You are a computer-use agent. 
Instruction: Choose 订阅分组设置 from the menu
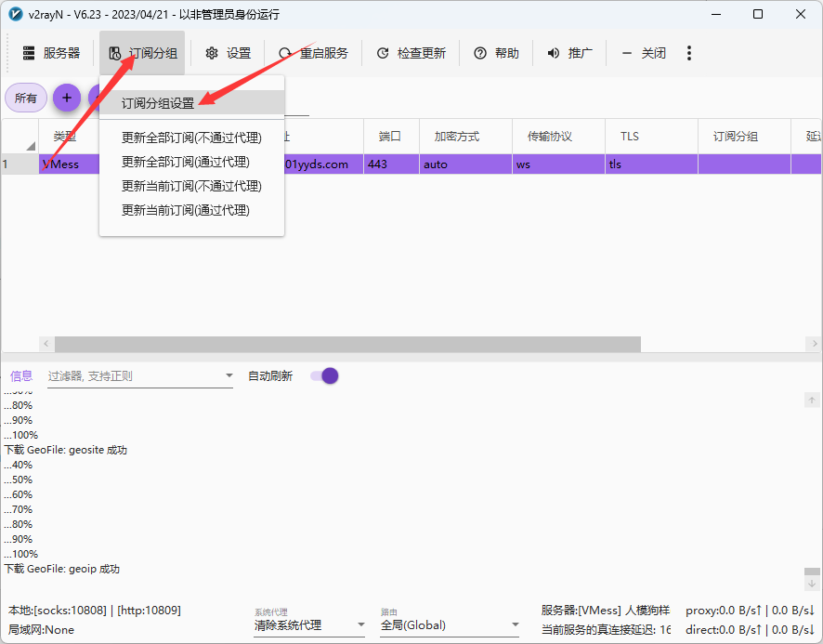[x=191, y=103]
